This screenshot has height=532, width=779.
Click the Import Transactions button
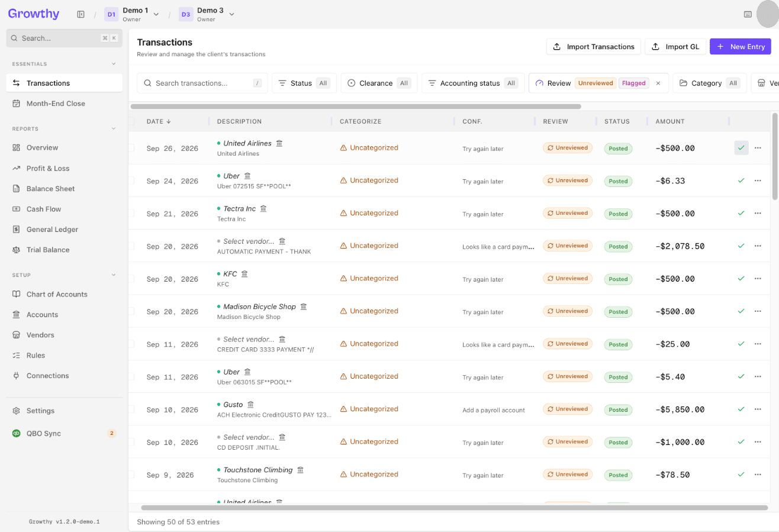pos(594,47)
